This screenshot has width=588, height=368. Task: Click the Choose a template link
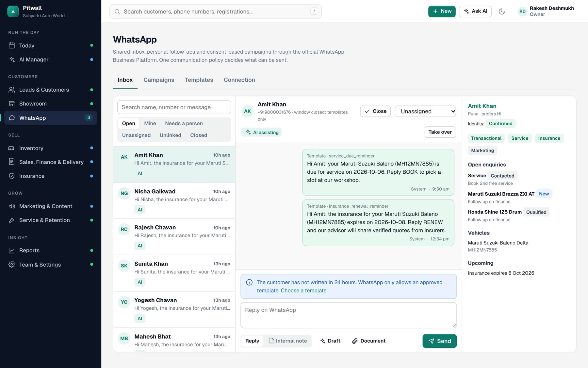pos(303,290)
